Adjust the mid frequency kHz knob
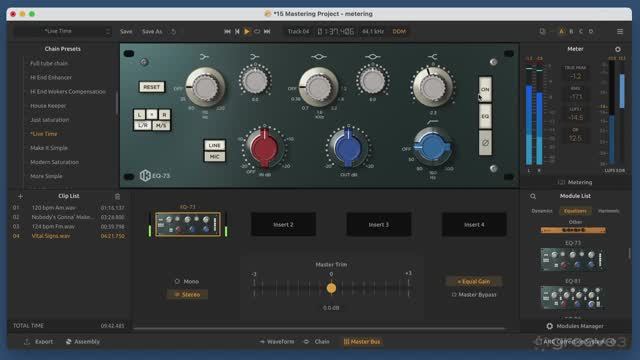640x360 pixels. pos(318,87)
